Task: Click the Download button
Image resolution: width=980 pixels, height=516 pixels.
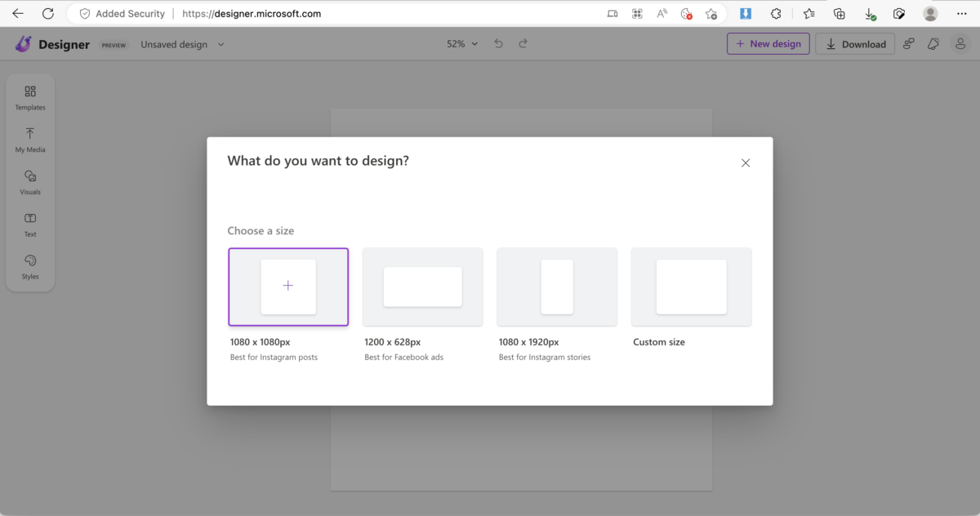Action: [x=855, y=44]
